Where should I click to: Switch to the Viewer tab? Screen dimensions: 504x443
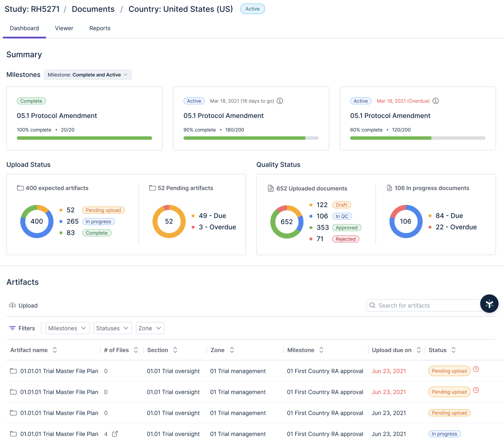(x=64, y=28)
